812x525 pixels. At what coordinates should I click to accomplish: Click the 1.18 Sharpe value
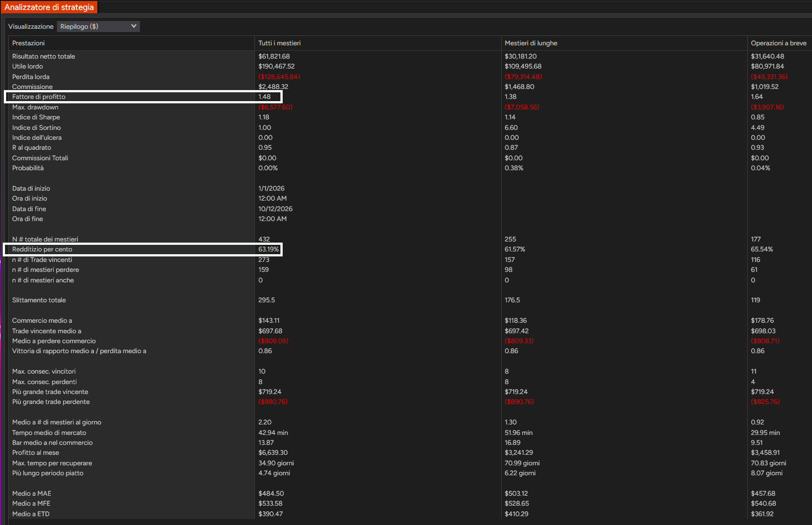(x=264, y=117)
